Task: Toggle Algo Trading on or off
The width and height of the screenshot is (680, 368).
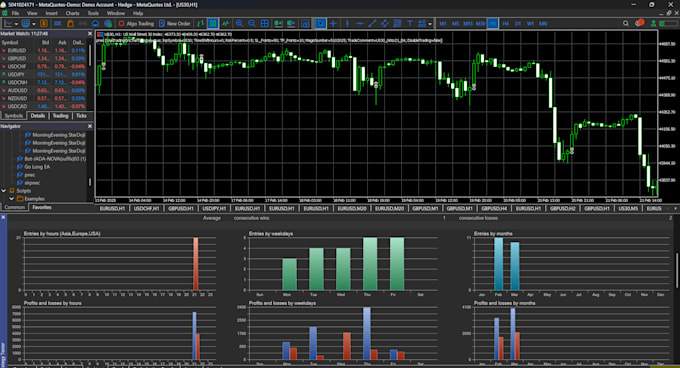Action: point(136,23)
